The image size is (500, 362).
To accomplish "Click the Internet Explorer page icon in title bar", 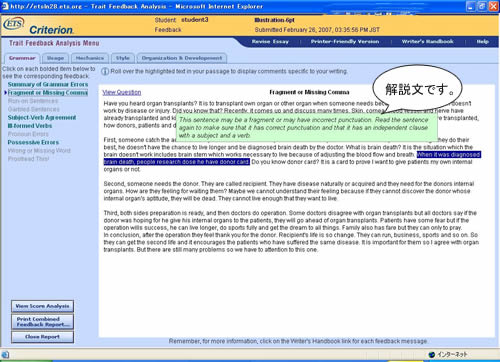I will tap(5, 6).
